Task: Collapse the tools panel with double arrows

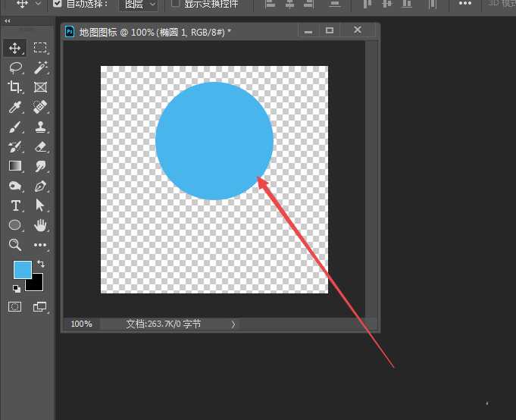Action: 8,20
